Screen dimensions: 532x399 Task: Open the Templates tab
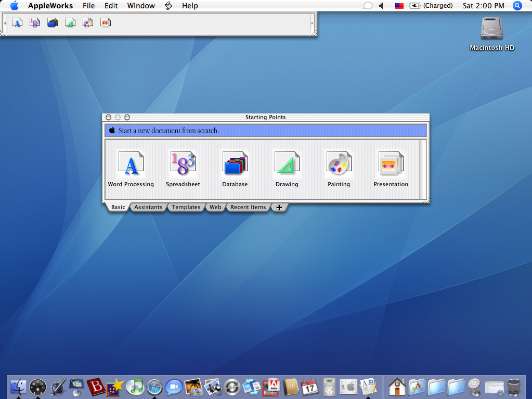(186, 207)
